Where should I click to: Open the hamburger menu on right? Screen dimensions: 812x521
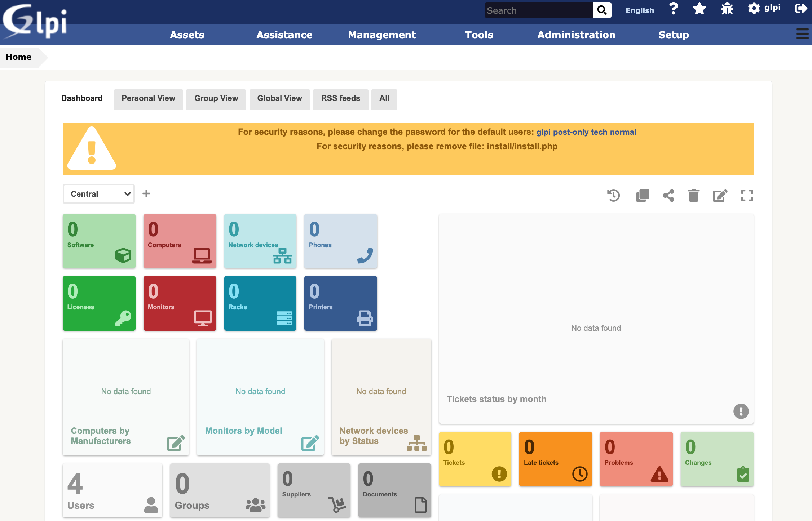coord(802,34)
